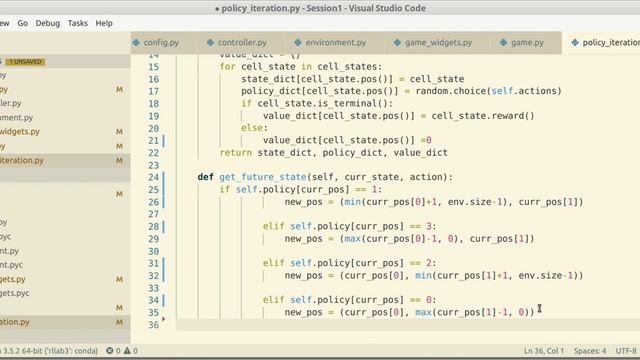The height and width of the screenshot is (360, 640).
Task: Open the Debug menu
Action: (48, 23)
